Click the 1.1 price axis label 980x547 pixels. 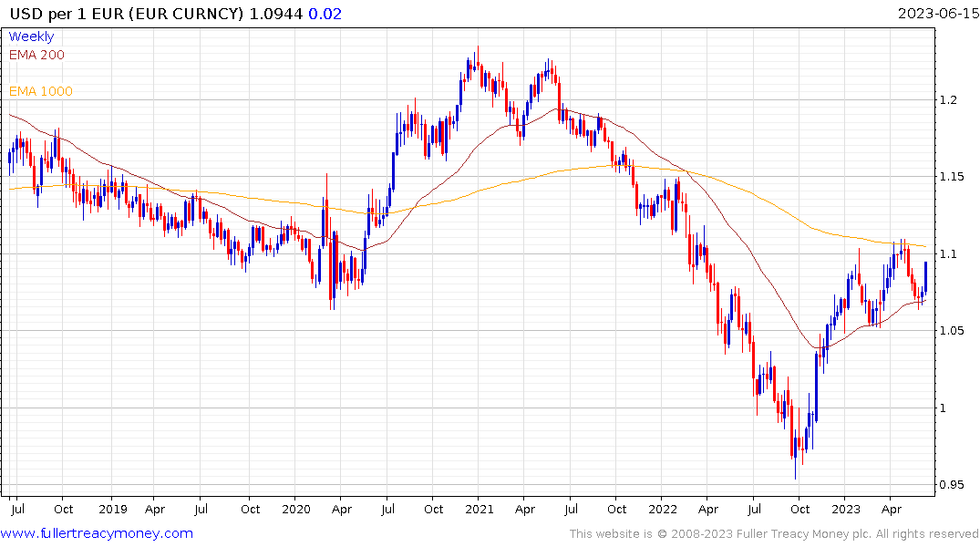[x=947, y=253]
